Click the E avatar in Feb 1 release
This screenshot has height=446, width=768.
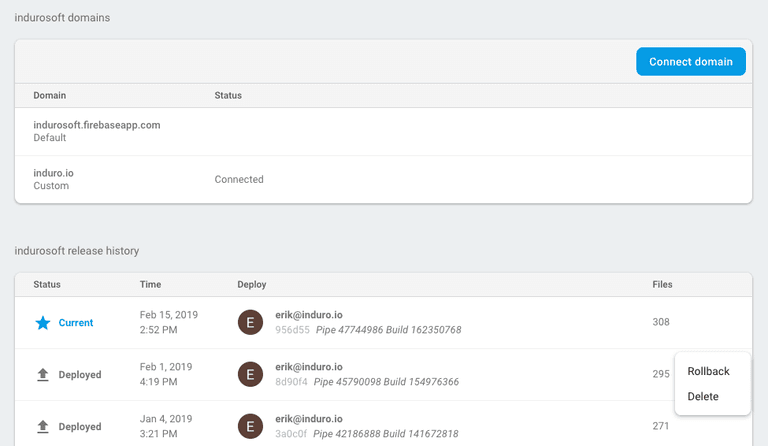(x=250, y=375)
